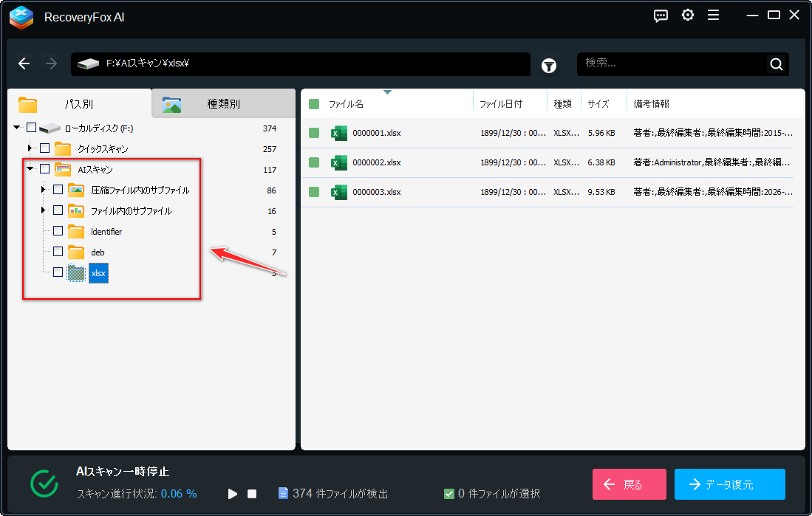Click the データ復元 button
Image resolution: width=812 pixels, height=516 pixels.
[x=729, y=484]
